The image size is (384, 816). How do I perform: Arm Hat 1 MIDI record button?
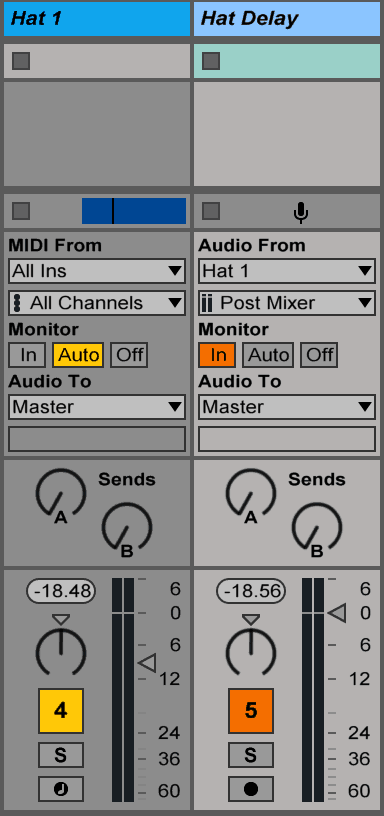[61, 789]
